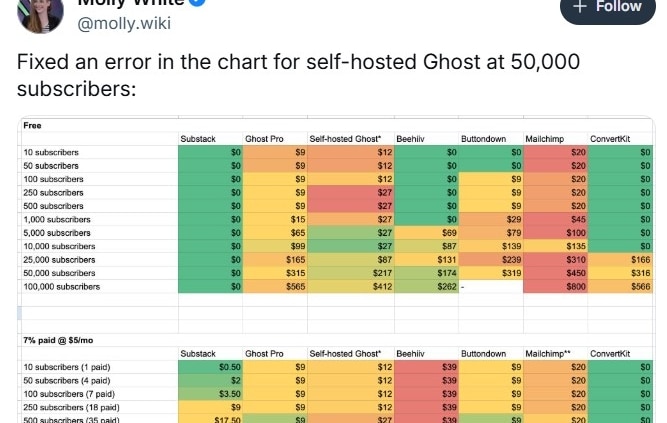
Task: Click the Substack $0.50 cell
Action: (210, 367)
